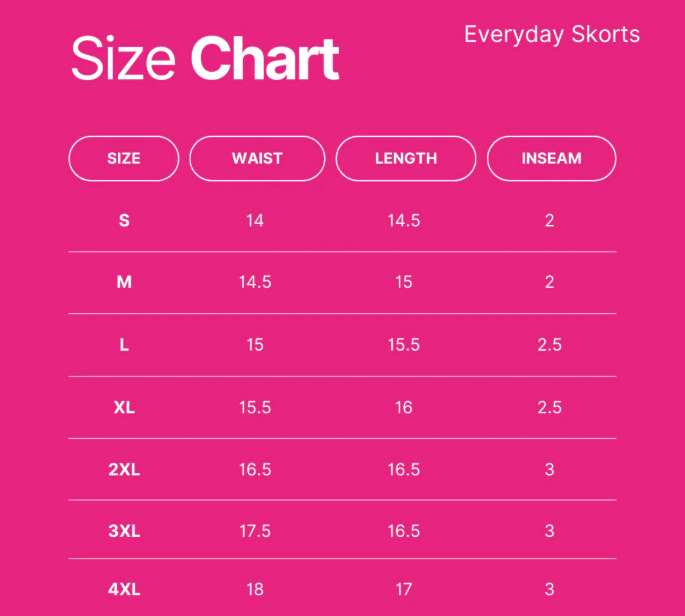Choose the 2XL size row label
The image size is (685, 616).
(124, 470)
